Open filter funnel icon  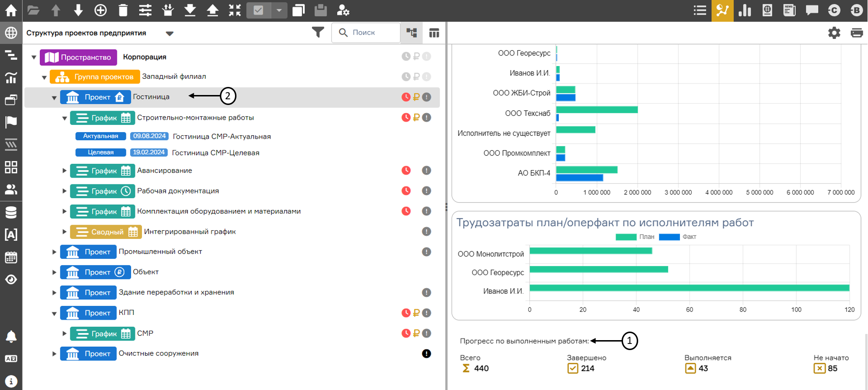click(x=318, y=32)
